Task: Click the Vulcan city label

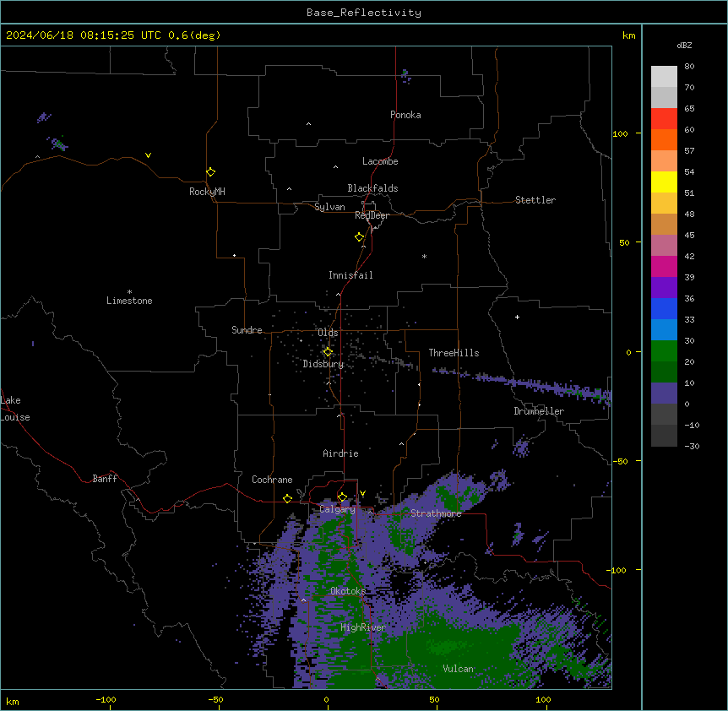Action: [x=458, y=669]
